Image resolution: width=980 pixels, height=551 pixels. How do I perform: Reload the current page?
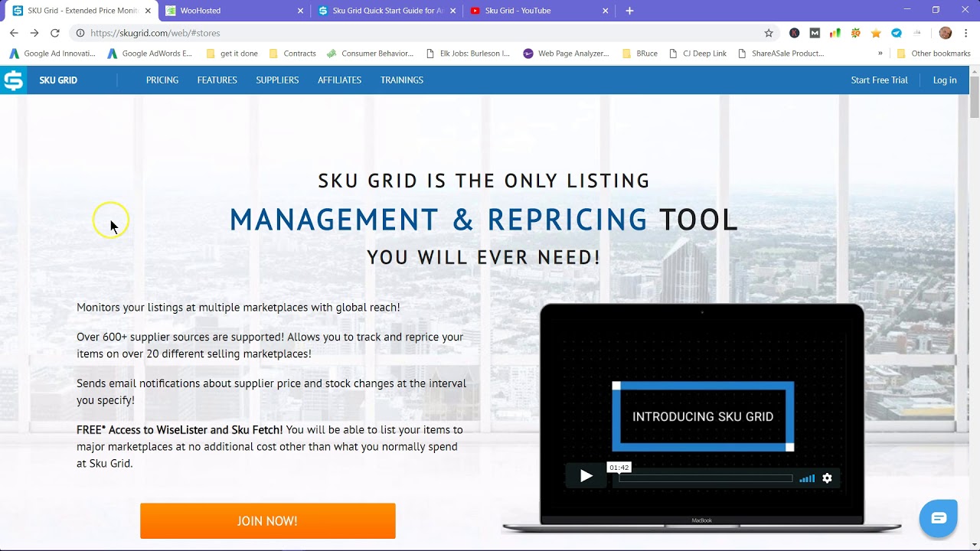[x=55, y=33]
